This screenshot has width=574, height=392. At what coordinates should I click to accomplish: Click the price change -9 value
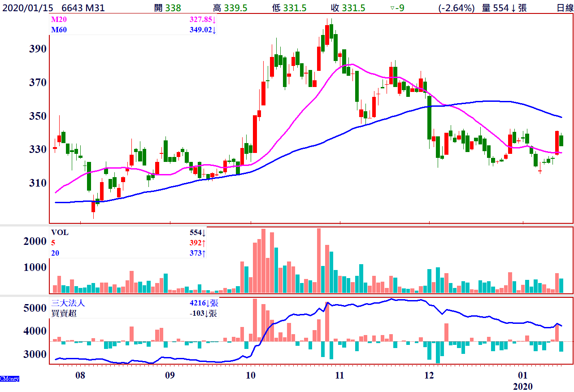click(397, 8)
